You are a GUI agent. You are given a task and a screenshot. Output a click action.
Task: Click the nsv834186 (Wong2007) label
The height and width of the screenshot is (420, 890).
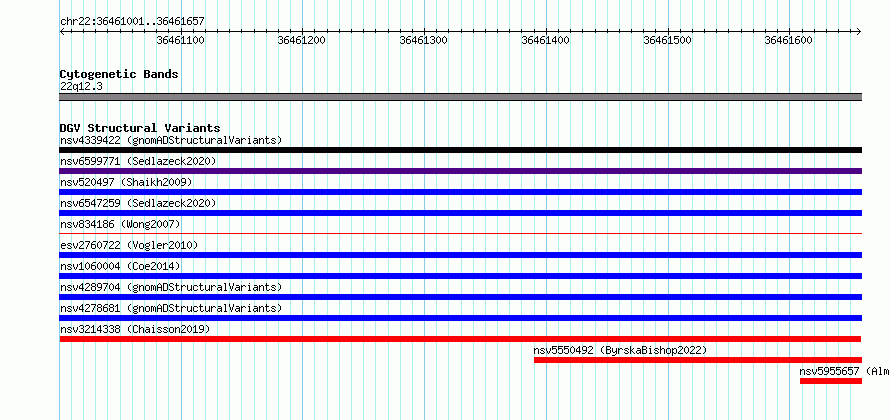pyautogui.click(x=120, y=224)
